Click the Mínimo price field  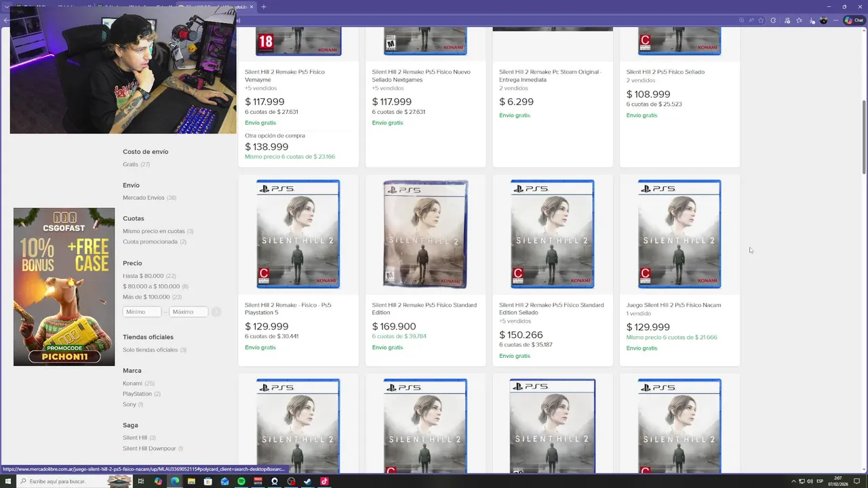tap(142, 312)
